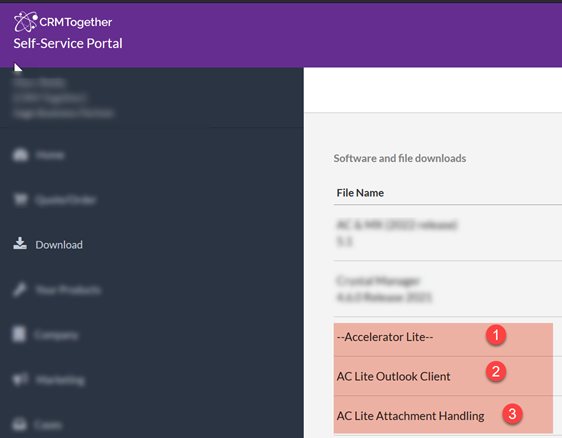Click the wrench icon in sidebar
The image size is (562, 438).
click(x=20, y=289)
